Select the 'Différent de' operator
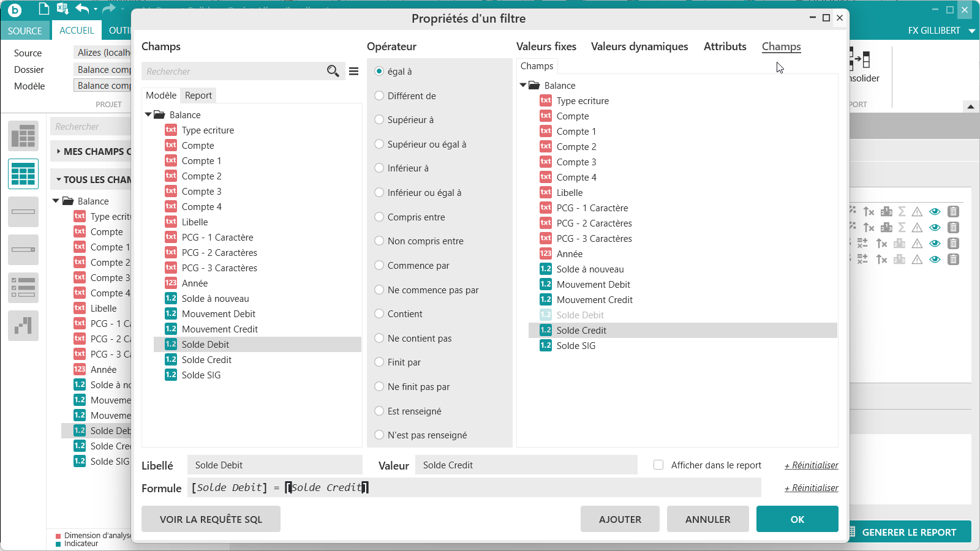The width and height of the screenshot is (980, 551). (379, 96)
